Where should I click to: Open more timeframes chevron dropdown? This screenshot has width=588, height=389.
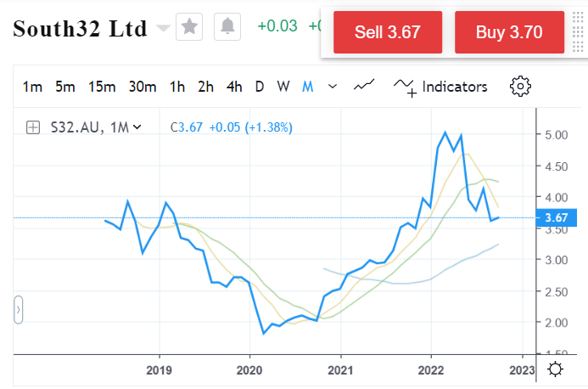[x=333, y=87]
